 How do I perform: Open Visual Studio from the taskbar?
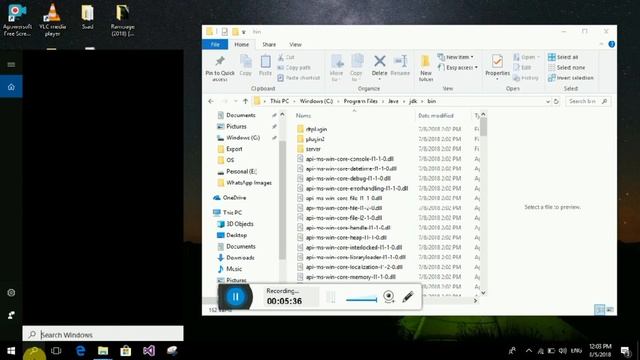[x=149, y=351]
